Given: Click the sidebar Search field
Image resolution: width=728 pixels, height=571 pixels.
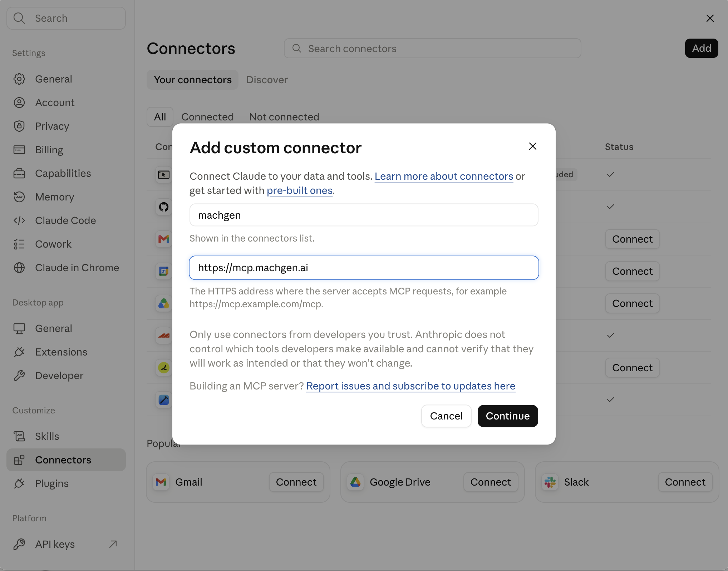Looking at the screenshot, I should 66,18.
